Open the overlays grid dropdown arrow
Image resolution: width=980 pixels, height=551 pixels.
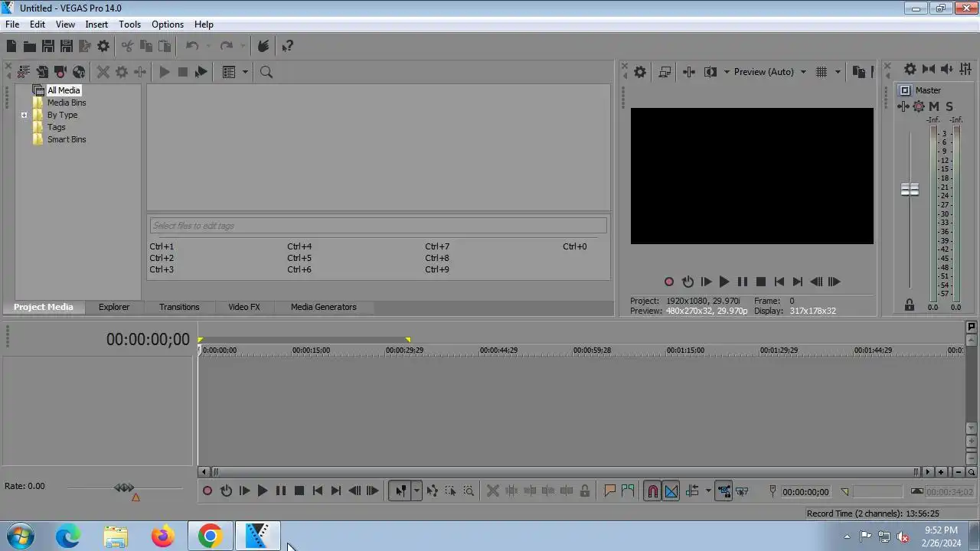(838, 72)
